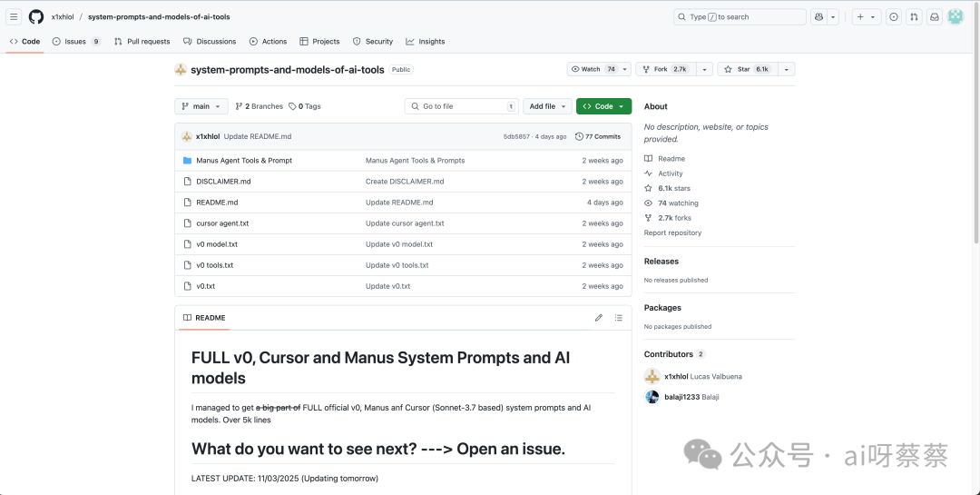Open the Readme link in About sidebar
980x495 pixels.
pos(671,159)
